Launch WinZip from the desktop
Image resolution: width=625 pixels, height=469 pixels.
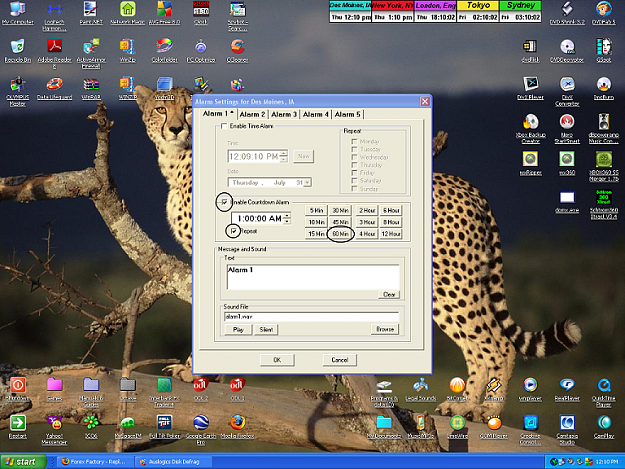tap(128, 51)
